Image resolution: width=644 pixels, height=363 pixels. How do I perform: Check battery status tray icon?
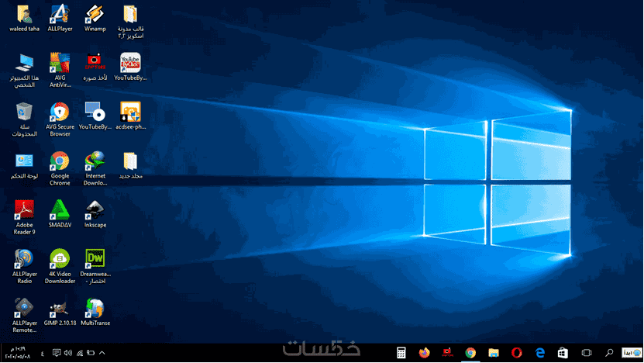point(91,353)
